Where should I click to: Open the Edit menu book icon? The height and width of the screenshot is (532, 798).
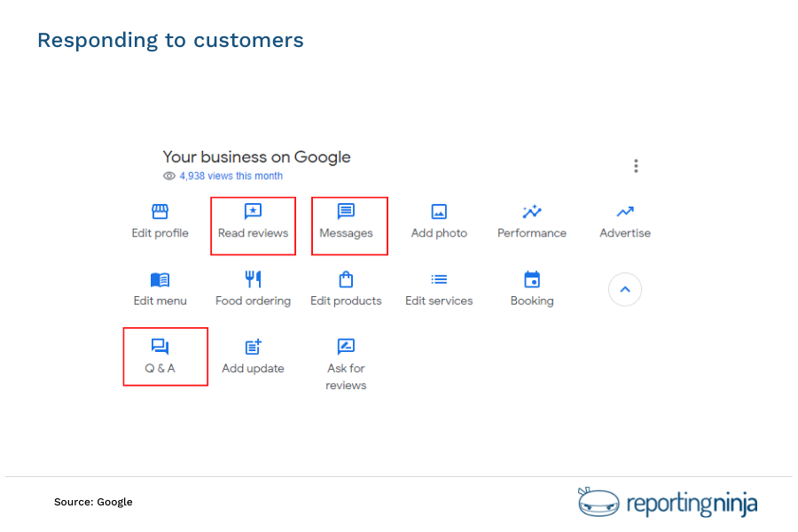click(x=160, y=279)
